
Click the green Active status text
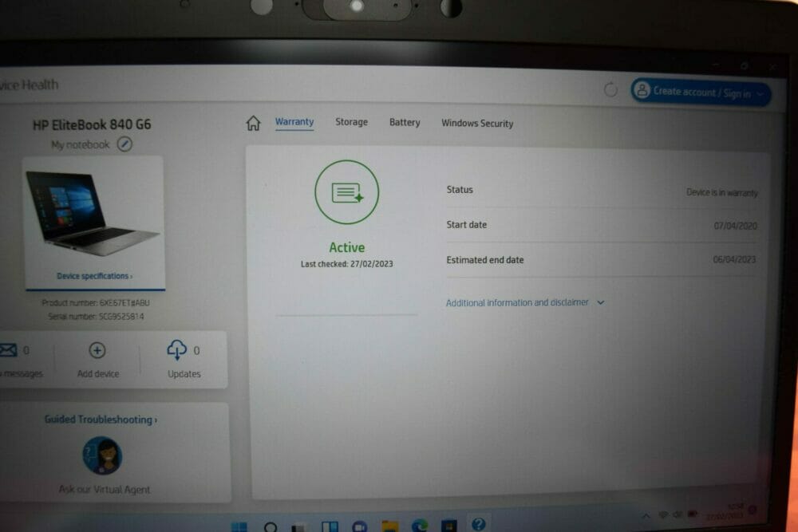pos(346,248)
